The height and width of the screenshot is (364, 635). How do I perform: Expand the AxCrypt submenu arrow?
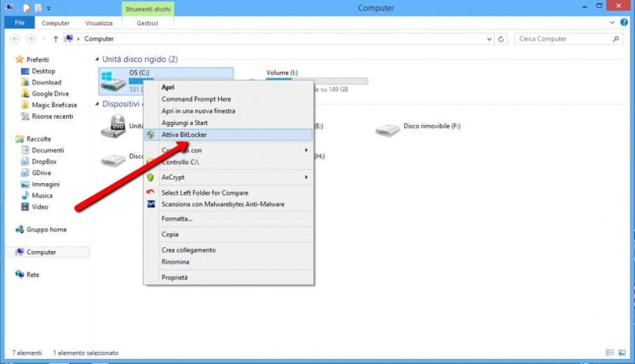tap(306, 177)
